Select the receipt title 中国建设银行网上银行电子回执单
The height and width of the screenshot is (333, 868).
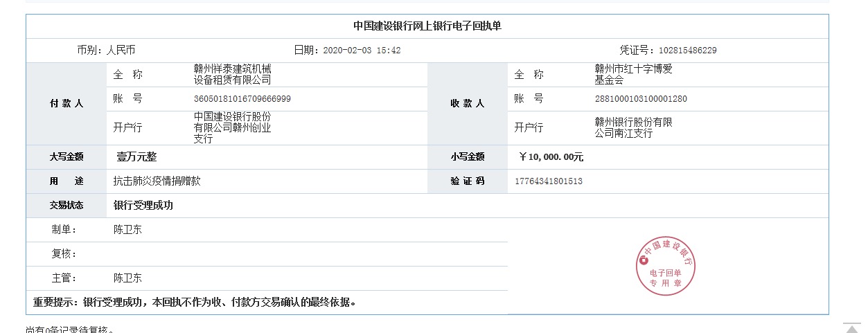(x=427, y=26)
